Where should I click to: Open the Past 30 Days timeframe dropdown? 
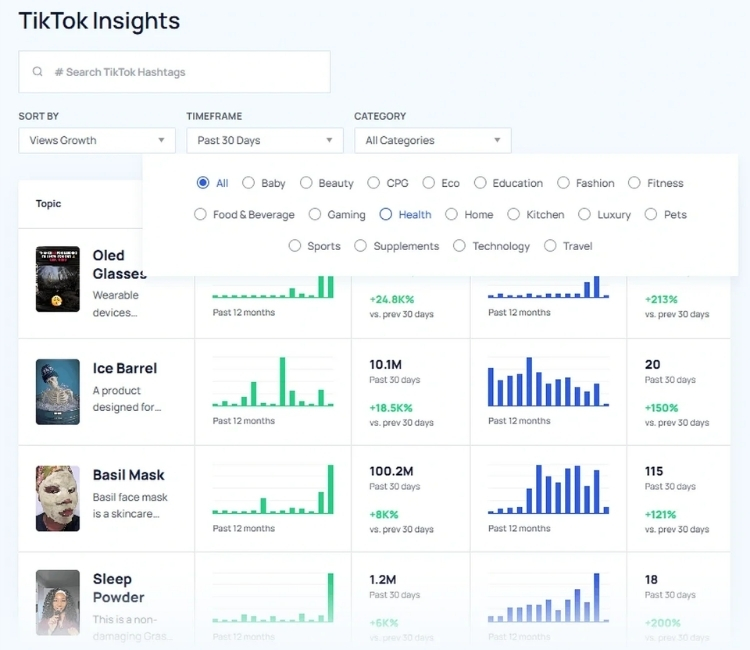click(x=265, y=140)
